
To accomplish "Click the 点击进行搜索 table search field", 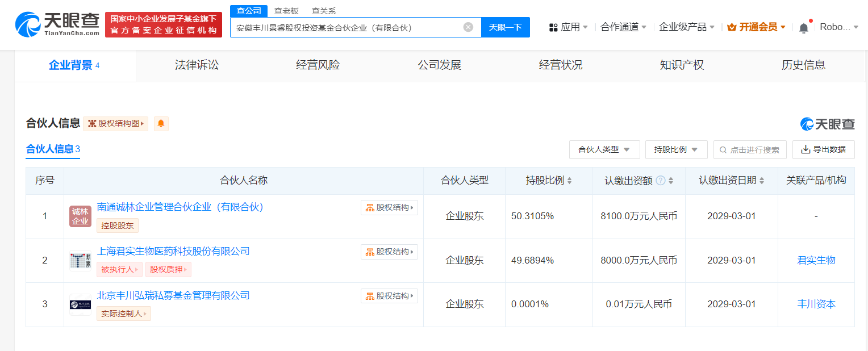I will pyautogui.click(x=750, y=150).
